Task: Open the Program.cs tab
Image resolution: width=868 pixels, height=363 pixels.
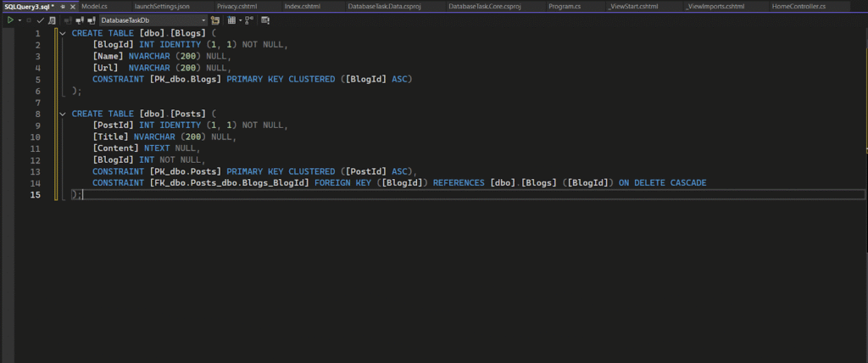Action: click(565, 6)
